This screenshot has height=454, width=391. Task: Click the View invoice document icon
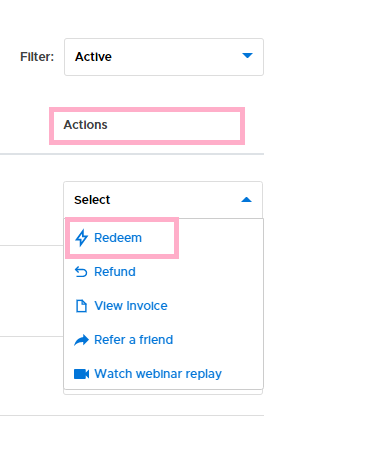pyautogui.click(x=81, y=306)
